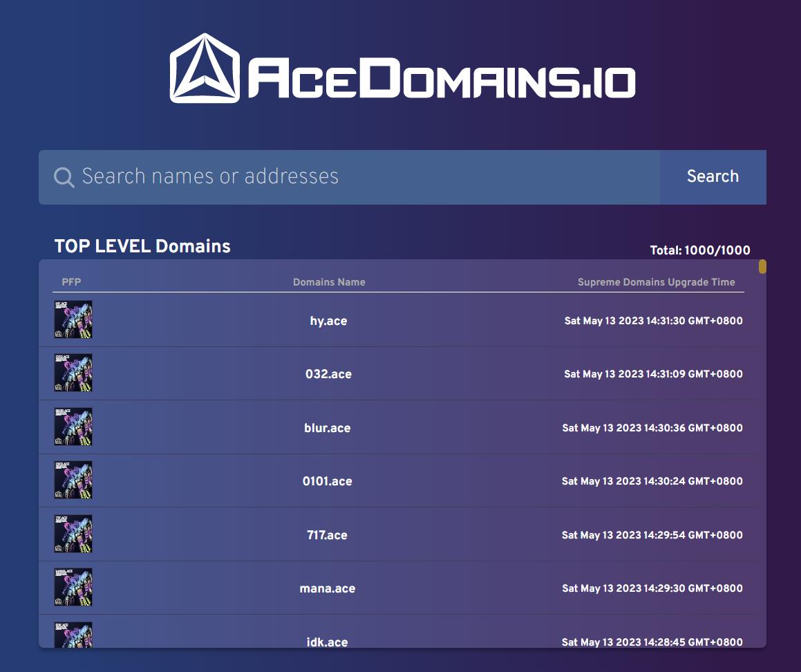801x672 pixels.
Task: Select the mana.ace domain name
Action: [328, 589]
